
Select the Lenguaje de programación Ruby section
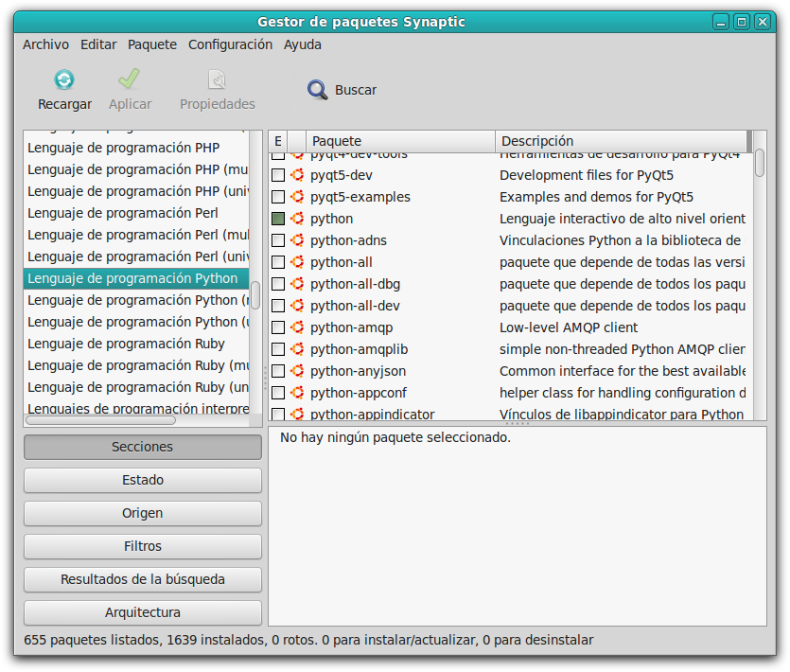[125, 344]
